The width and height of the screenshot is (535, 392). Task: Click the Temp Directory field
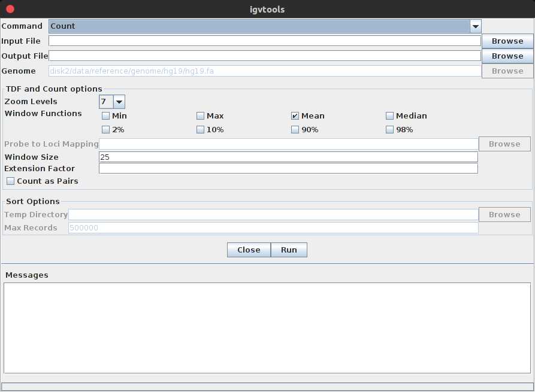(273, 215)
